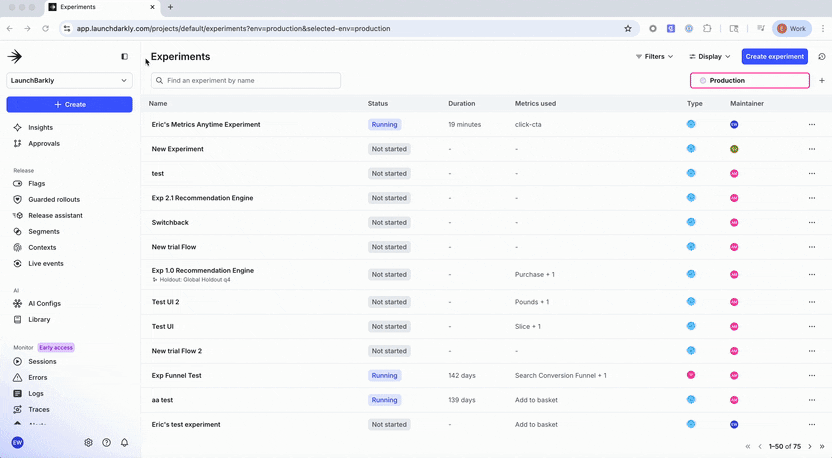This screenshot has width=832, height=458.
Task: Click the plus icon next to Production
Action: pos(821,80)
